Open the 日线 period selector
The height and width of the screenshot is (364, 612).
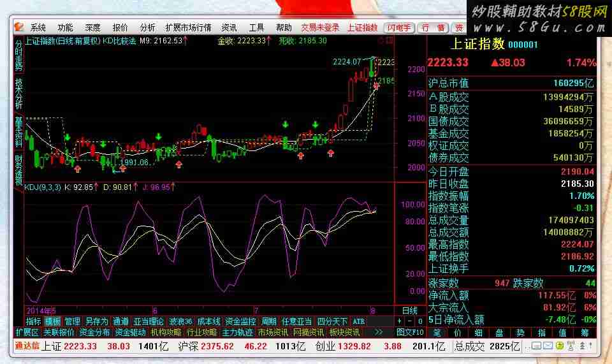point(410,310)
